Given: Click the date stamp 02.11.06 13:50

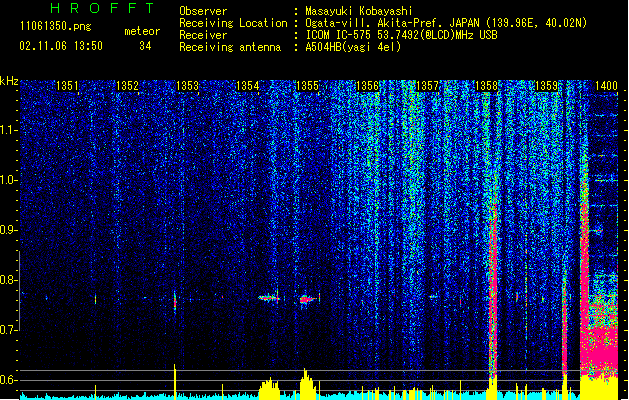Looking at the screenshot, I should coord(61,46).
